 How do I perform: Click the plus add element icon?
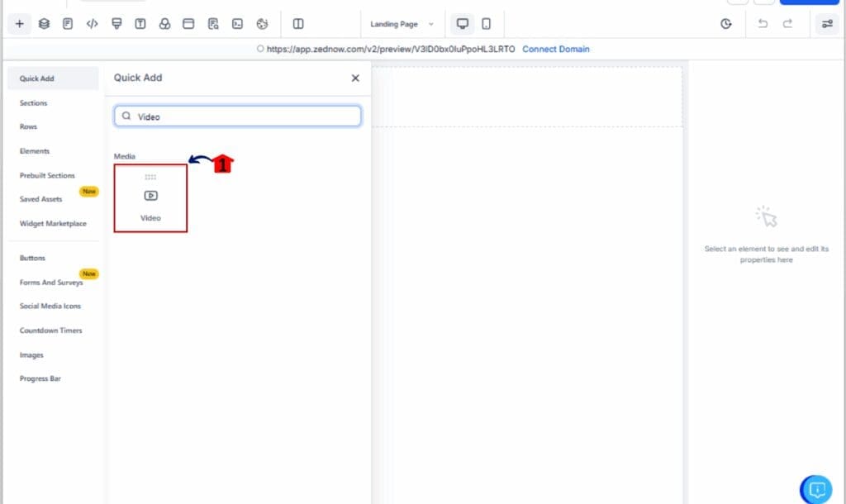coord(19,24)
